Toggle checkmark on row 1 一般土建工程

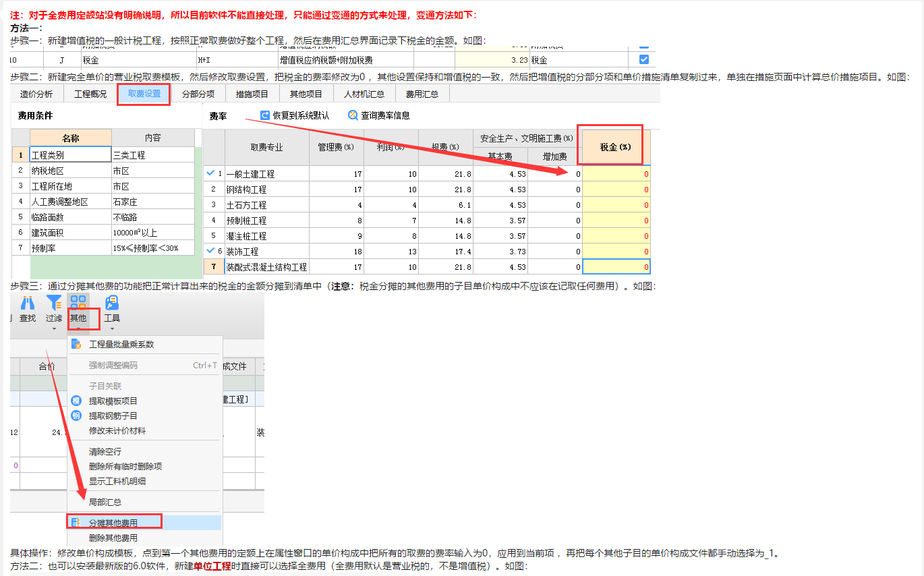click(x=210, y=173)
